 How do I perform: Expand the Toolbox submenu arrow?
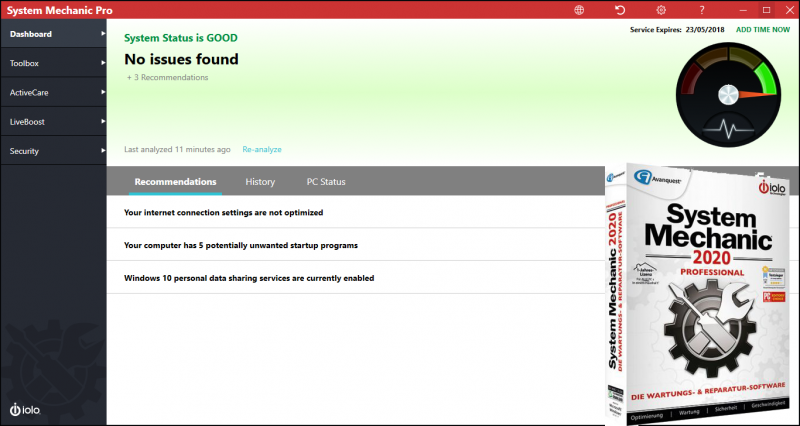pos(103,63)
